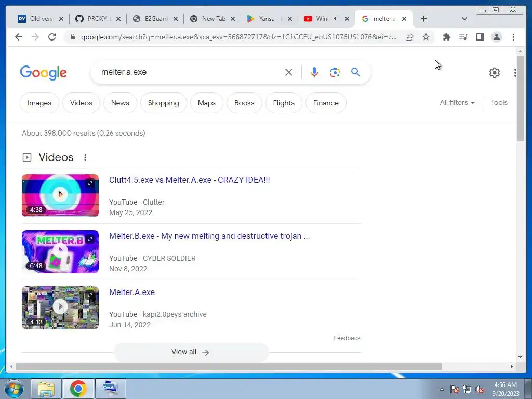This screenshot has height=399, width=532.
Task: Show hidden tray icons arrow
Action: (442, 389)
